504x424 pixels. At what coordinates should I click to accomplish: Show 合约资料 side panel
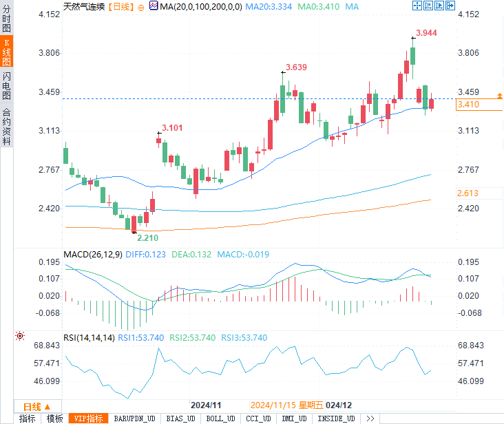click(6, 126)
